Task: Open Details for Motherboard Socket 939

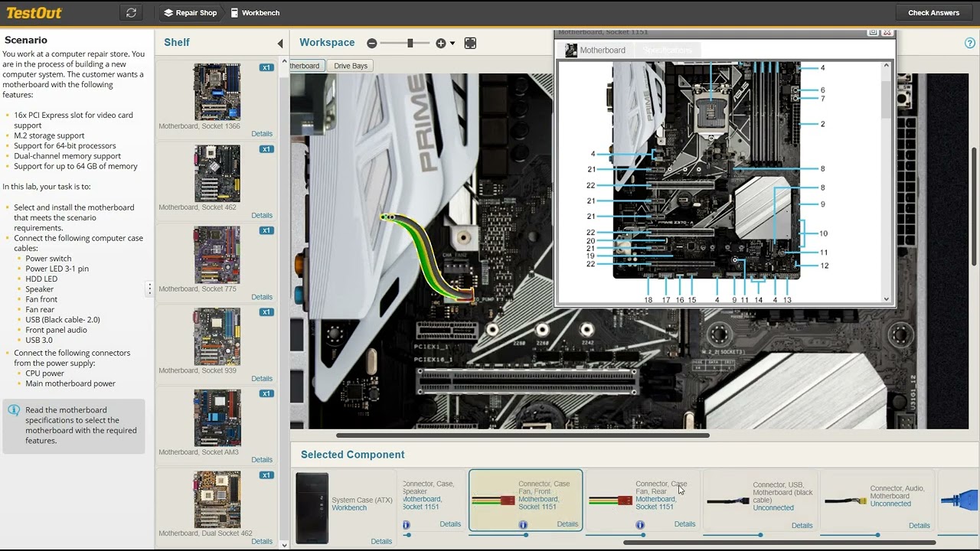Action: [262, 379]
